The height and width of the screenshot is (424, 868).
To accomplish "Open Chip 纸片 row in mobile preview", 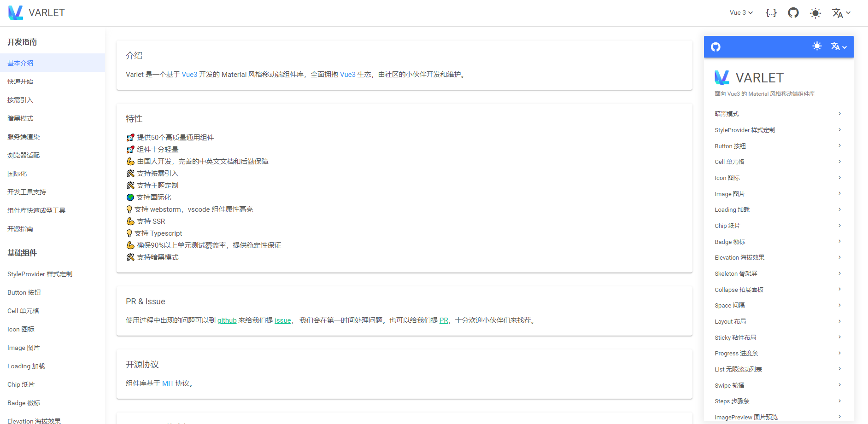I will [x=779, y=226].
